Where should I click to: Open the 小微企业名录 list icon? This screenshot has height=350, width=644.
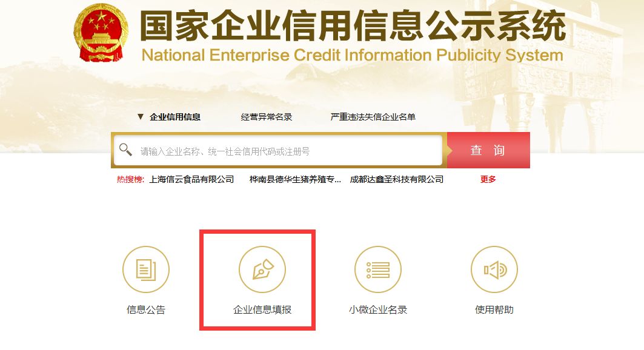pos(378,269)
